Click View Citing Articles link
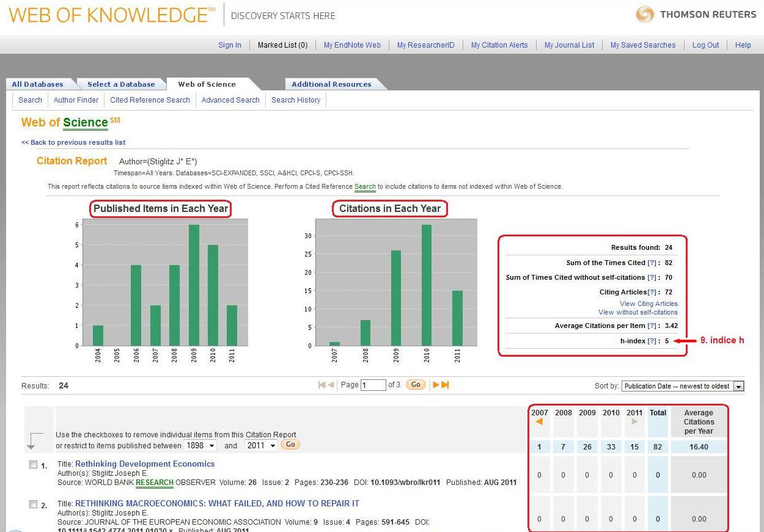764x532 pixels. (x=648, y=304)
